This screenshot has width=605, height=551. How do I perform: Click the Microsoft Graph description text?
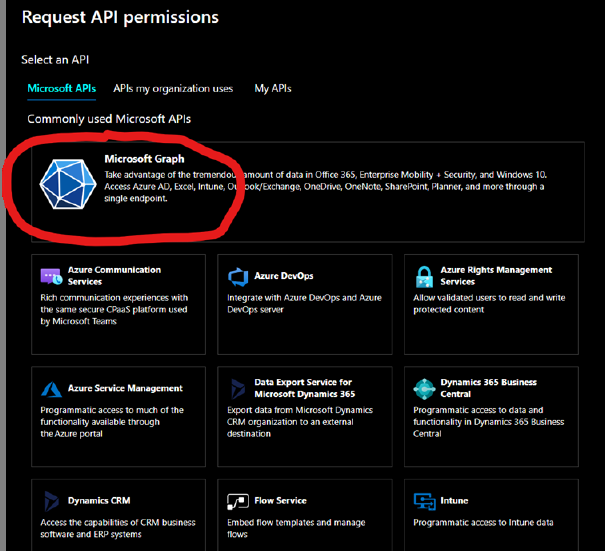(x=325, y=186)
